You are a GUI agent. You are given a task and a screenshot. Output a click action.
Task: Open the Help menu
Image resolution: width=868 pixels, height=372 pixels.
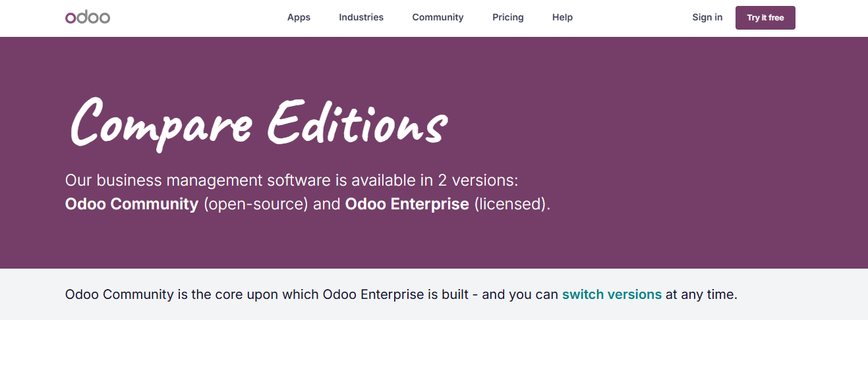pos(562,17)
